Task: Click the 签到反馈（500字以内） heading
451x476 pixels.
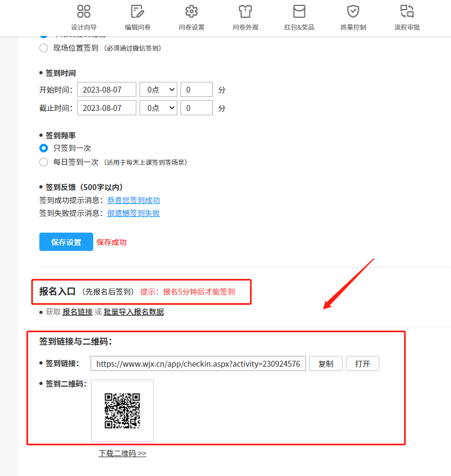Action: [84, 187]
